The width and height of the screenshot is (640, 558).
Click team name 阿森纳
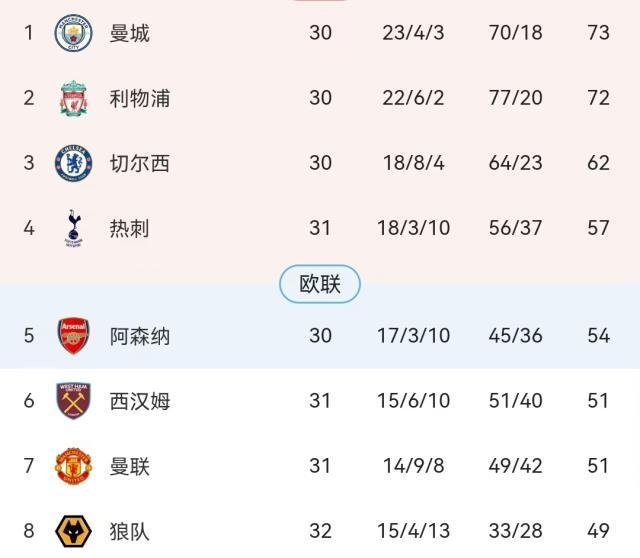point(140,336)
